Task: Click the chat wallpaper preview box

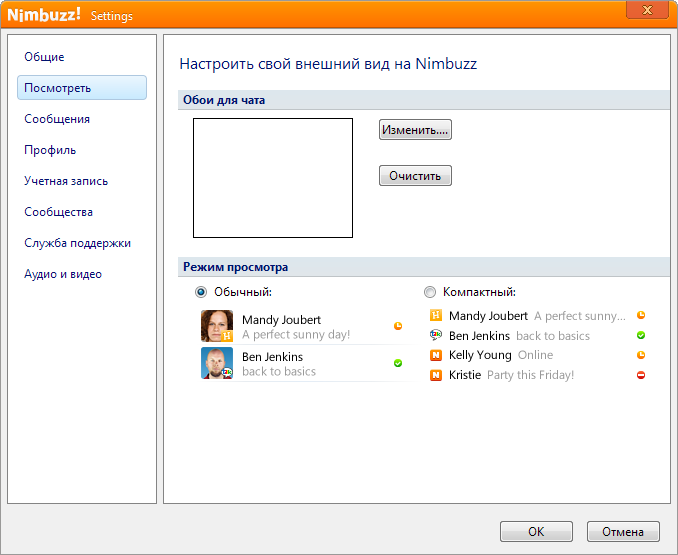Action: [x=273, y=178]
